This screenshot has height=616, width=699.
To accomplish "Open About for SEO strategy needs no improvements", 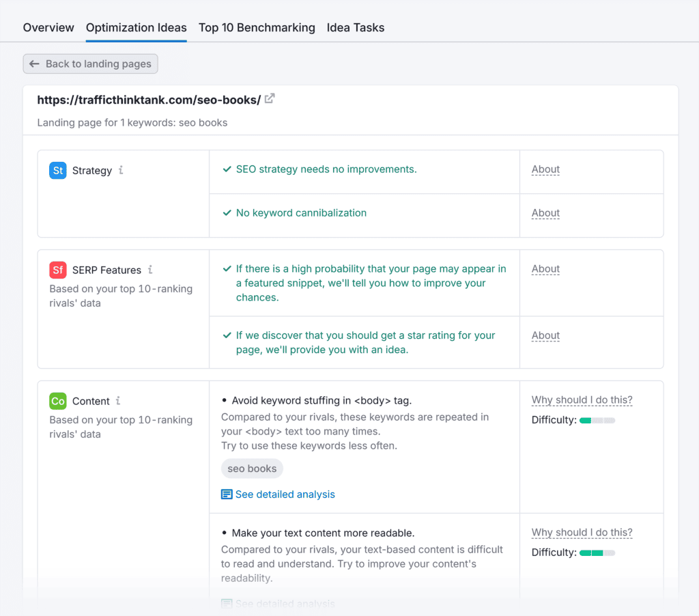I will click(545, 169).
